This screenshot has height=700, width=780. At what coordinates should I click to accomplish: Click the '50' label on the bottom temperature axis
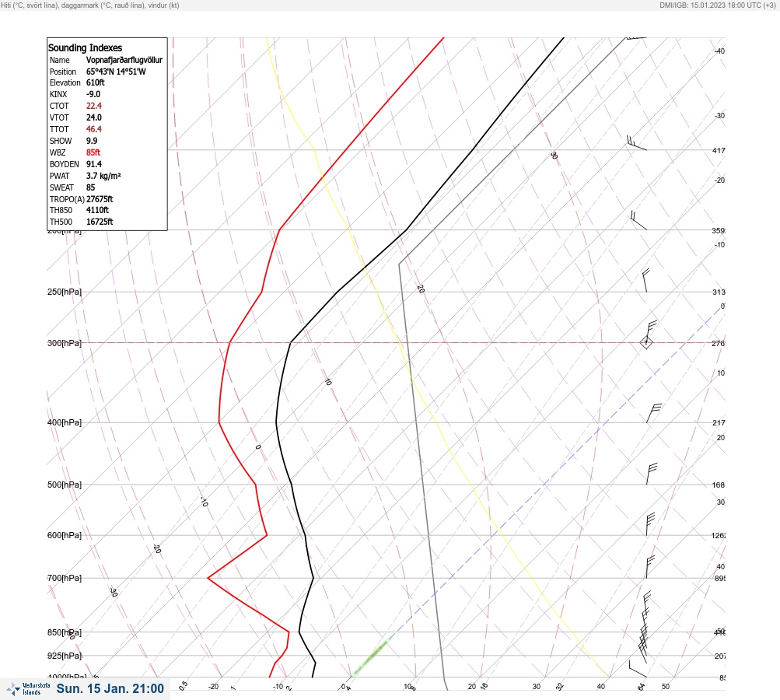tap(666, 687)
